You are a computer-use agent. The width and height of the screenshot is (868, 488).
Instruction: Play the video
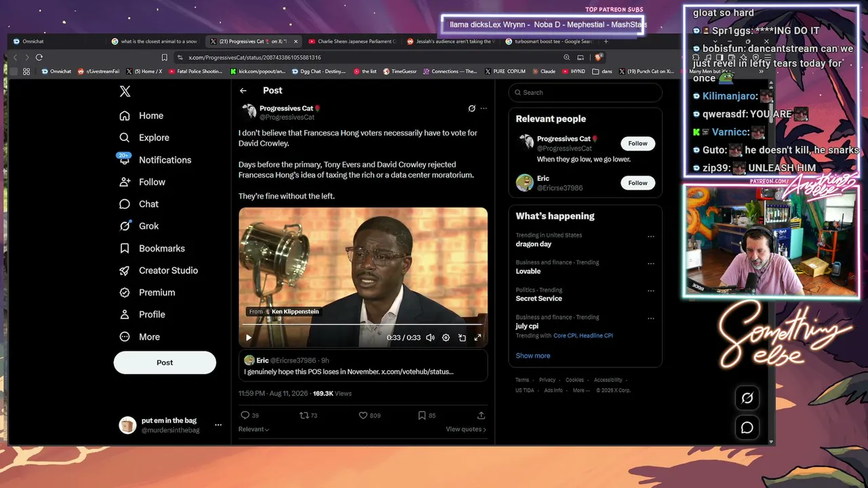click(249, 338)
